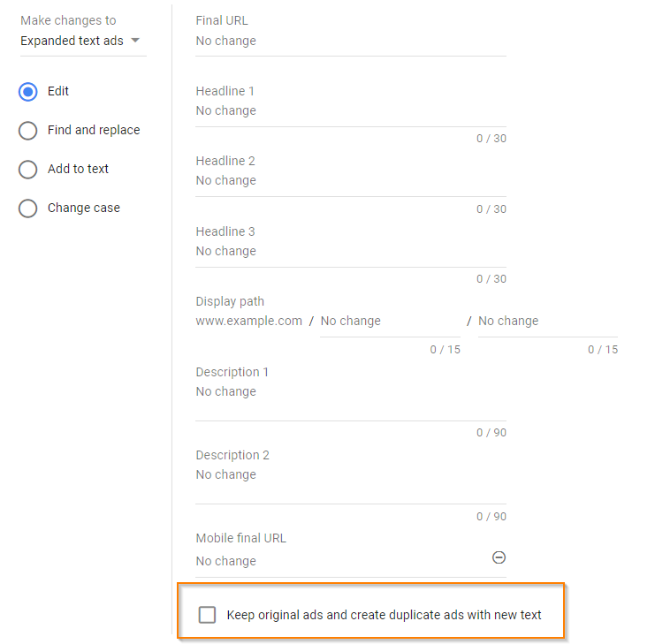Click the first Display path field
The width and height of the screenshot is (655, 644).
coord(390,321)
